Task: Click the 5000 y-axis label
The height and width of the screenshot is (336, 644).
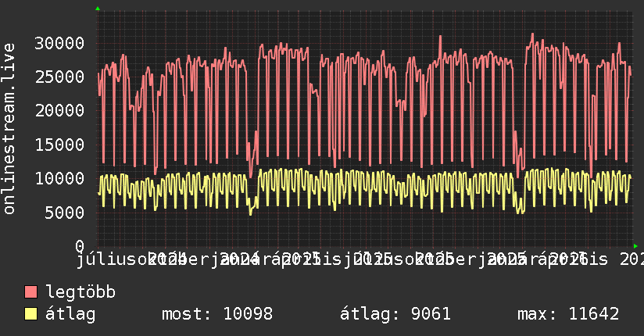Action: tap(65, 213)
